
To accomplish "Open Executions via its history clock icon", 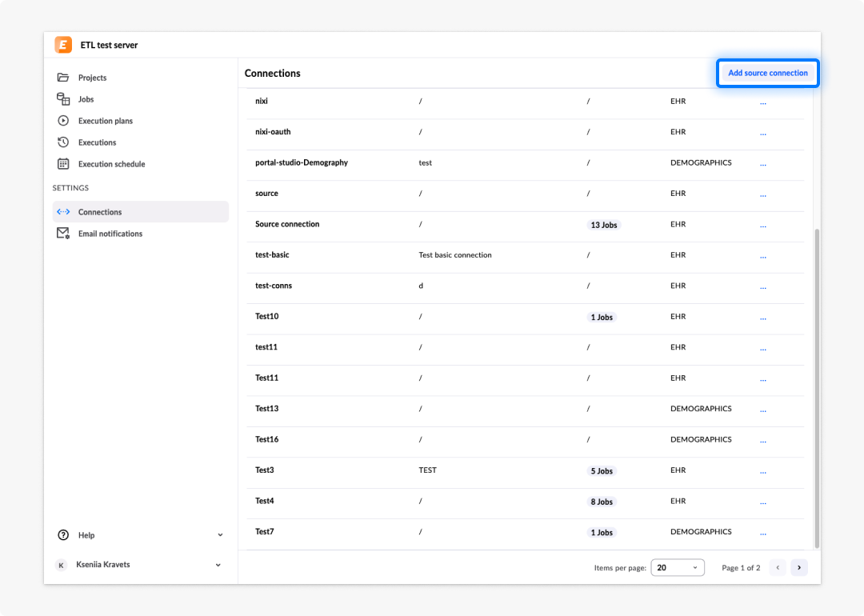I will 63,142.
